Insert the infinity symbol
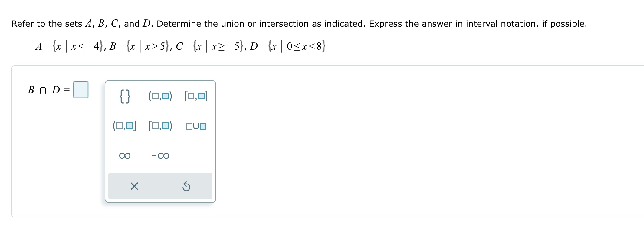The height and width of the screenshot is (239, 644). 125,155
